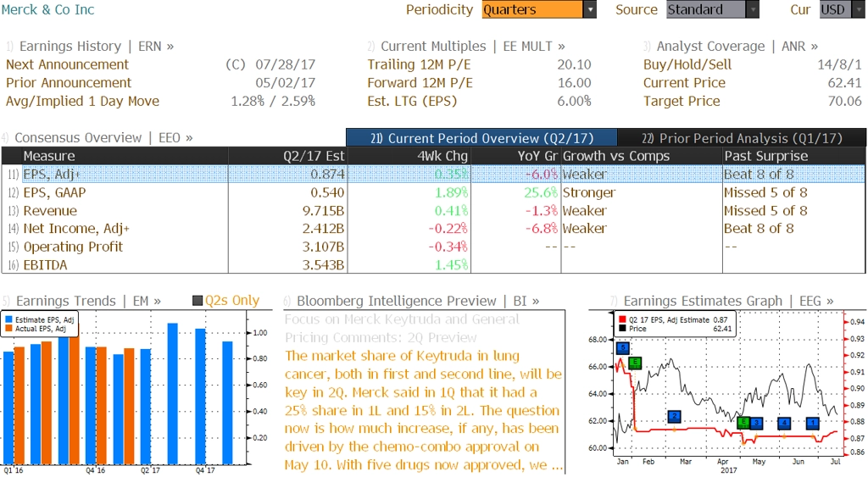868x477 pixels.
Task: Click event marker 2 on estimates graph
Action: click(x=674, y=416)
